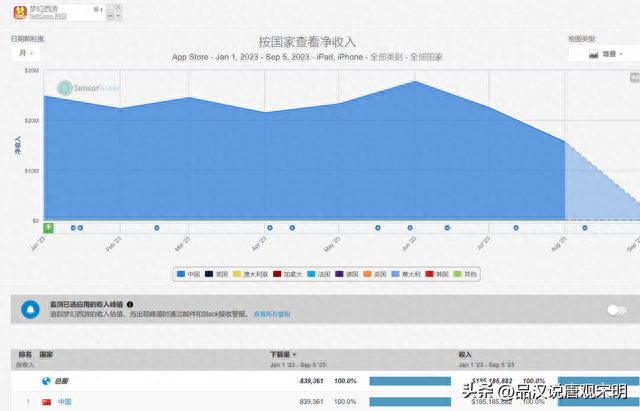Open the 中国 country link in the table
This screenshot has height=411, width=640.
click(x=64, y=402)
